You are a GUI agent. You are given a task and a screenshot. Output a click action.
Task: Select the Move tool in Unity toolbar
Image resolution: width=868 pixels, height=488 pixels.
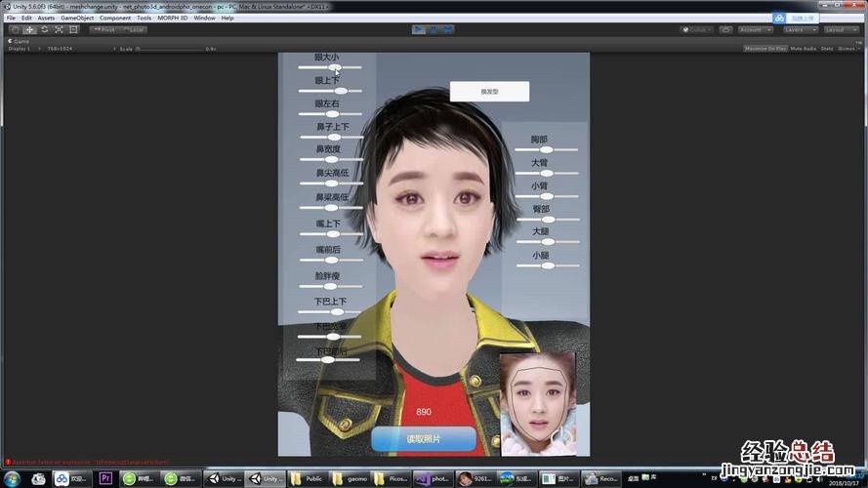29,29
